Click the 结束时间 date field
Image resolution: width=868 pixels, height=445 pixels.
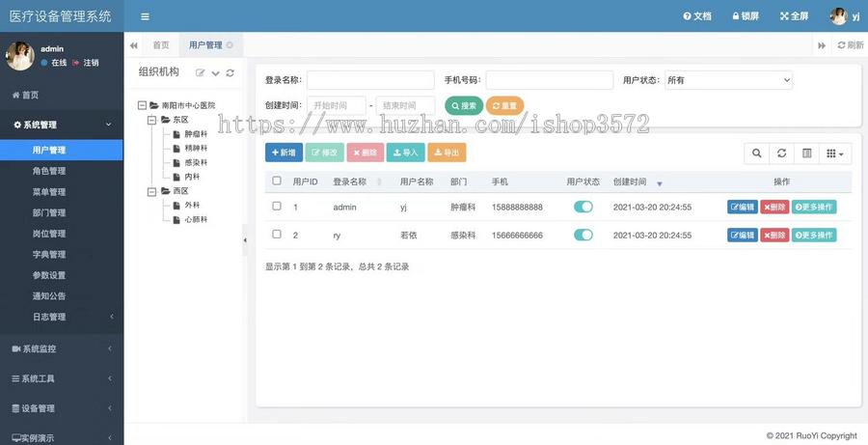[405, 105]
